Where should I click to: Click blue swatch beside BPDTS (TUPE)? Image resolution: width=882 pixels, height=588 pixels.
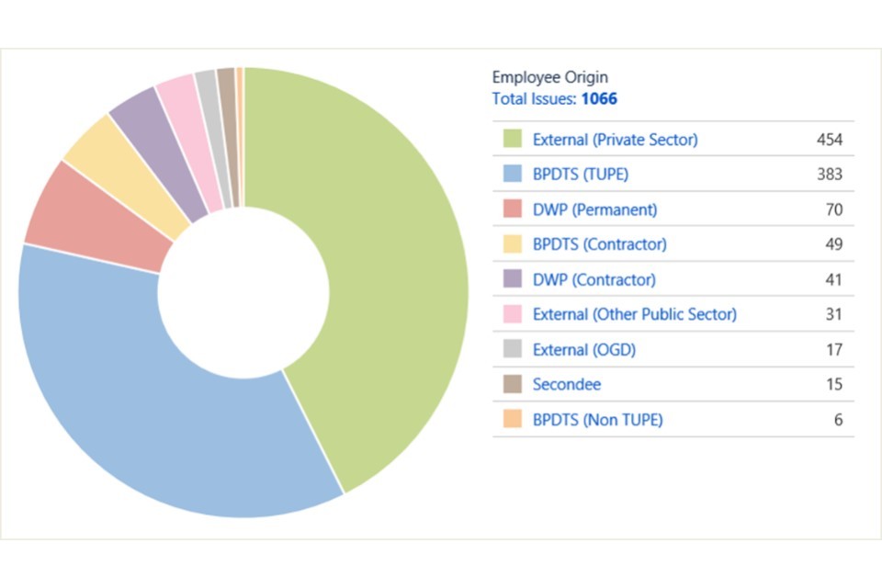513,175
